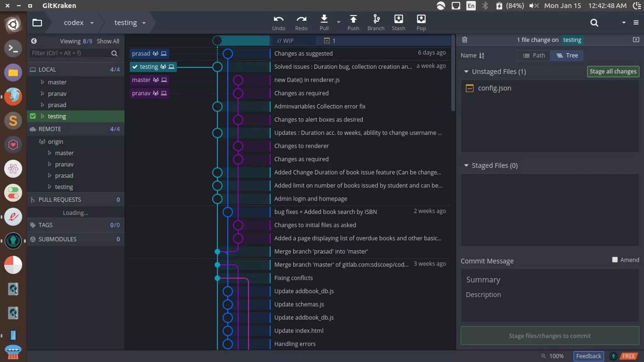Click the Pop stash icon
Screen dimensions: 644x362
pyautogui.click(x=421, y=19)
